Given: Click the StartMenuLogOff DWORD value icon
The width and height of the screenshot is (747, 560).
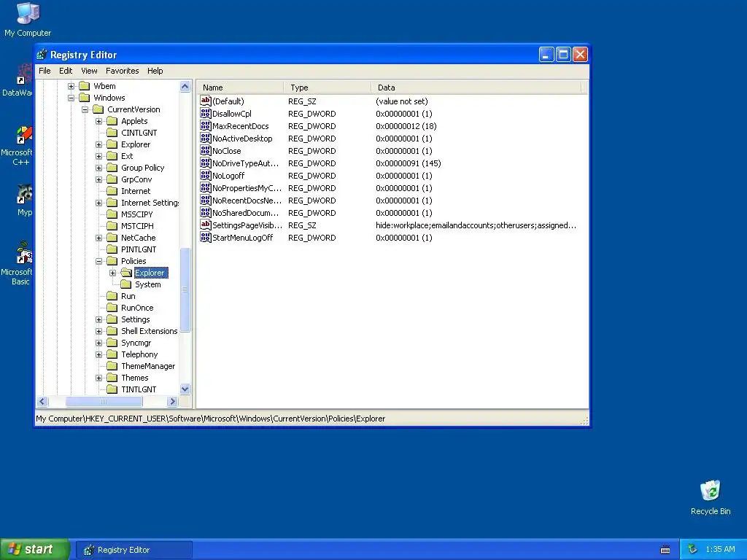Looking at the screenshot, I should click(x=205, y=237).
